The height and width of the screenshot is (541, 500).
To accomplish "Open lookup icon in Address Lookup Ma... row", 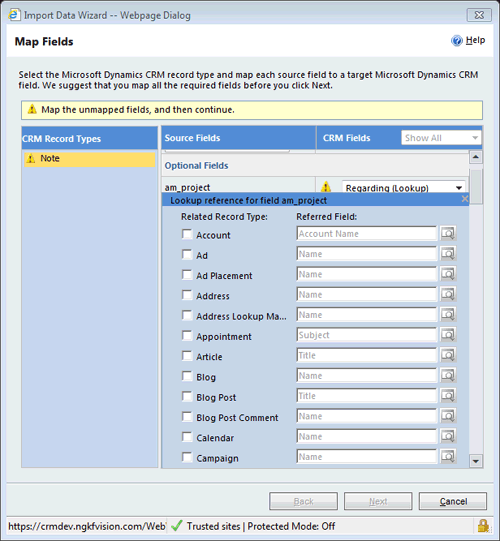I will (448, 315).
